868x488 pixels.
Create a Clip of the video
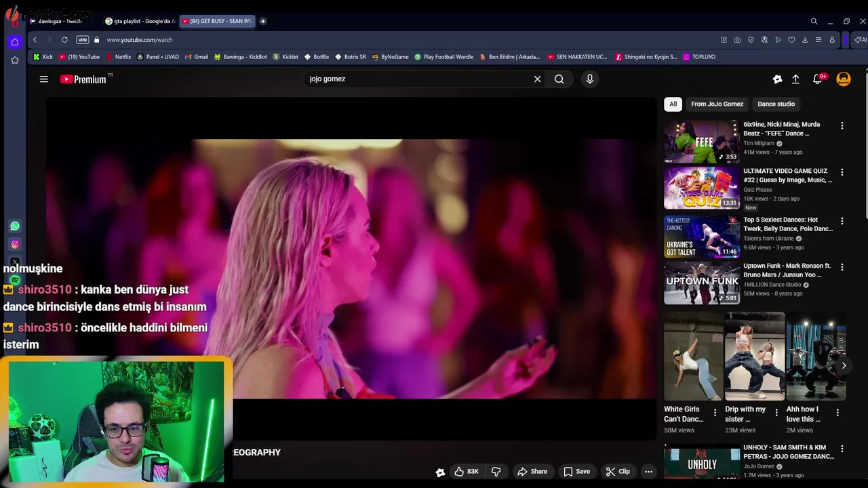[x=618, y=472]
